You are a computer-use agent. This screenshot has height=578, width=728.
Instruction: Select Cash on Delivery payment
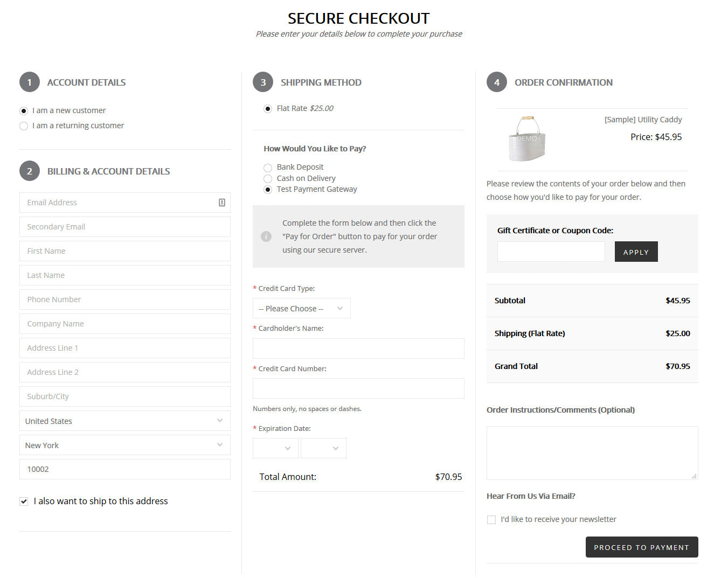pyautogui.click(x=268, y=179)
